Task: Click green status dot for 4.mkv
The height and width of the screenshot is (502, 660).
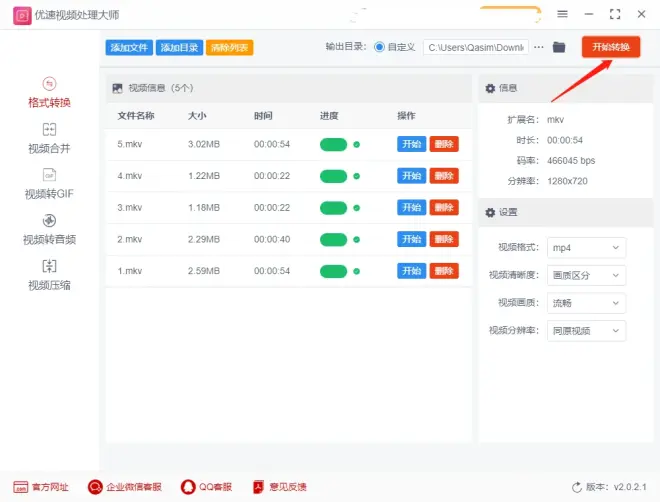Action: pos(357,176)
